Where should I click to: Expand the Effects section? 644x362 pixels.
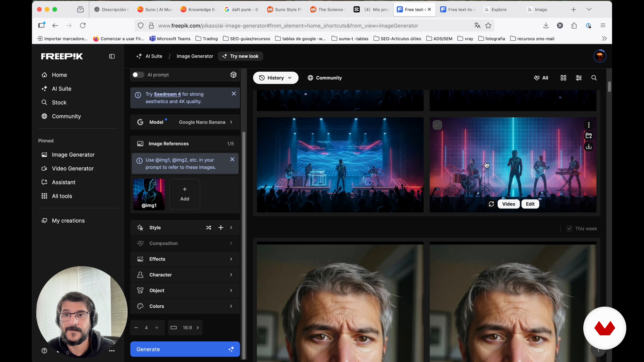185,259
